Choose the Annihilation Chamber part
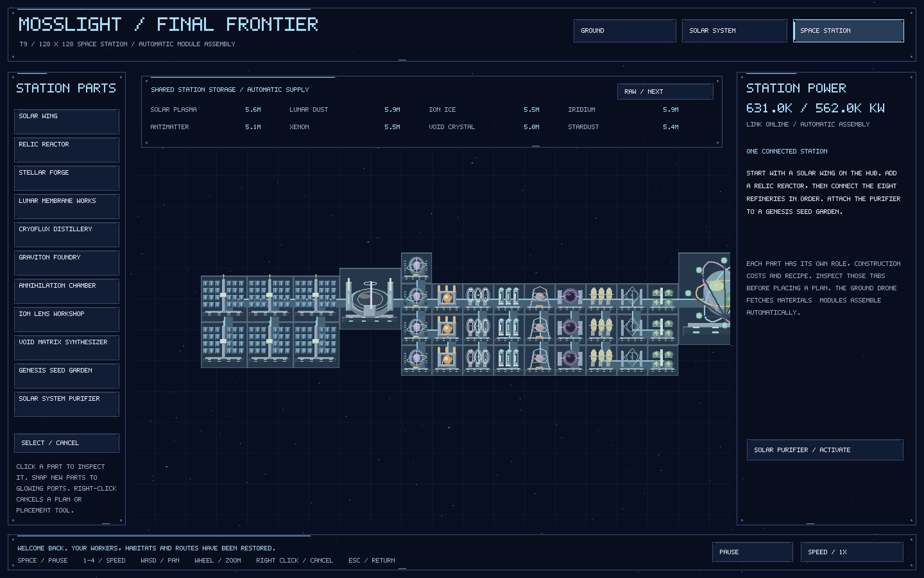924x578 pixels. pos(67,291)
